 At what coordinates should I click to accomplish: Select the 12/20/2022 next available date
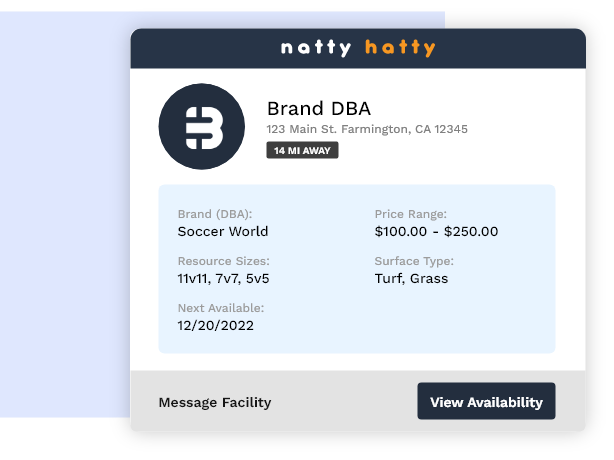[x=215, y=325]
